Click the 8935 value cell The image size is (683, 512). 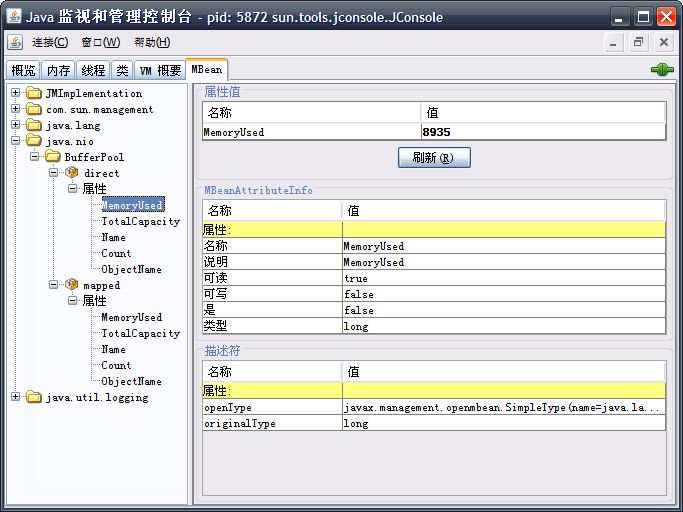click(543, 132)
